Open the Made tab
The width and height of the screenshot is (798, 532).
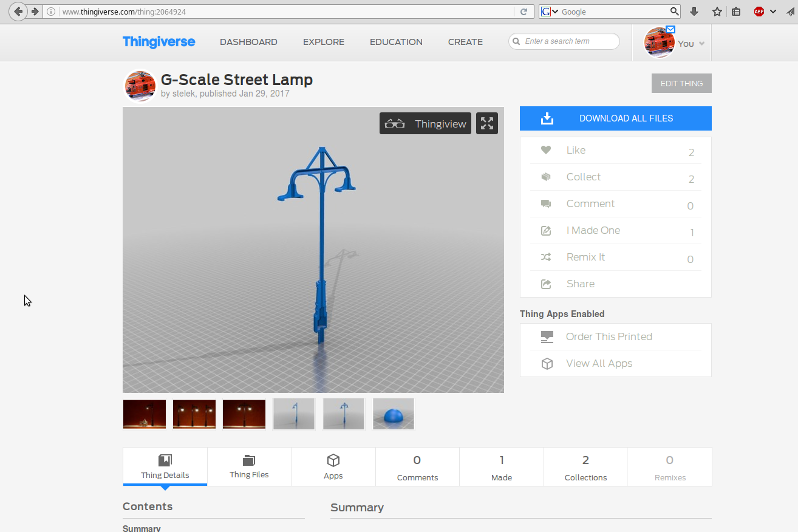point(502,466)
